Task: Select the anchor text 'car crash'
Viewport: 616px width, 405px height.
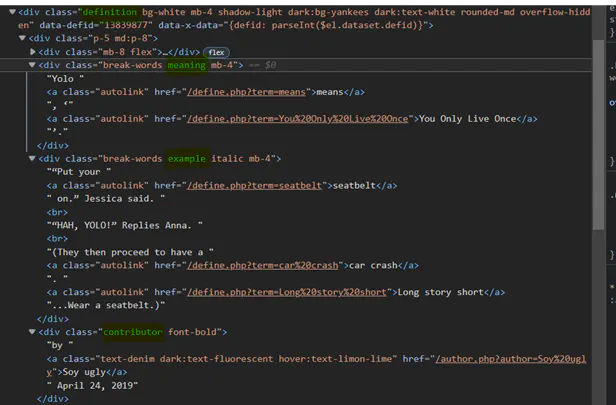Action: click(373, 266)
